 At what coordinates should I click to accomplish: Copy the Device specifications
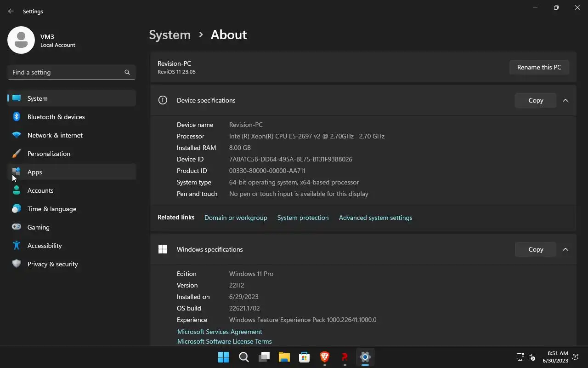pyautogui.click(x=536, y=100)
